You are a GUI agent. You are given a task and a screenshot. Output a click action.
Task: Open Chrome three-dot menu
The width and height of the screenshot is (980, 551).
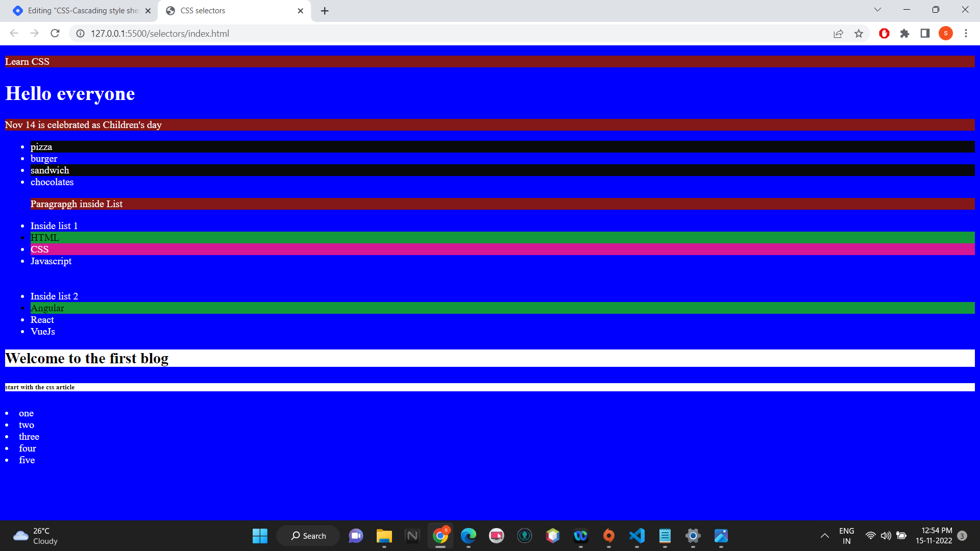click(966, 33)
